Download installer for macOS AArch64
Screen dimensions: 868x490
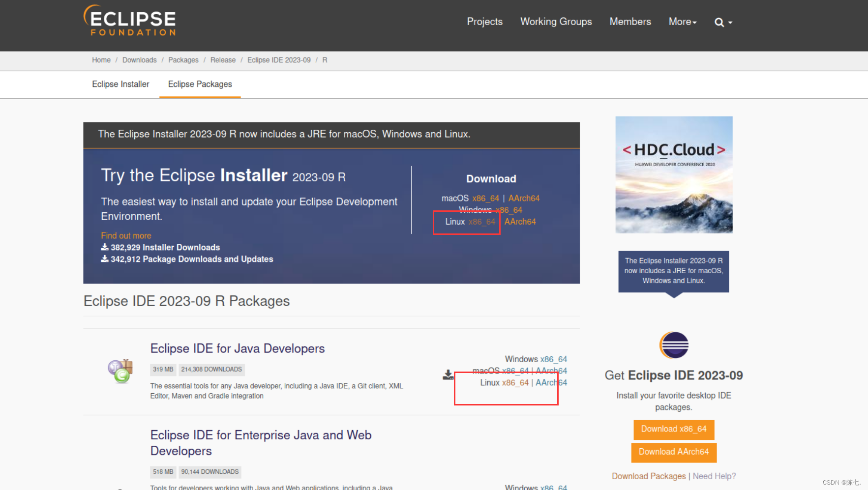pyautogui.click(x=524, y=198)
